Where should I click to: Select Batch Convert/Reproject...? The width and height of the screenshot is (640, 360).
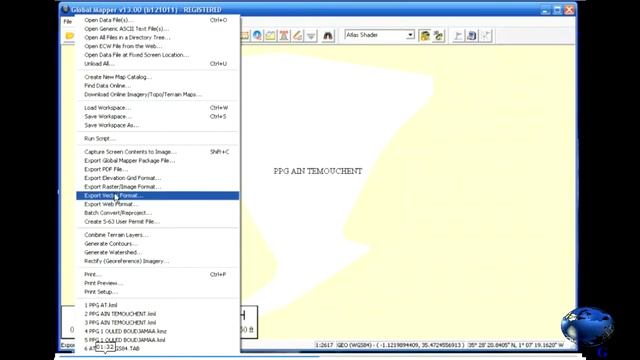(158, 213)
